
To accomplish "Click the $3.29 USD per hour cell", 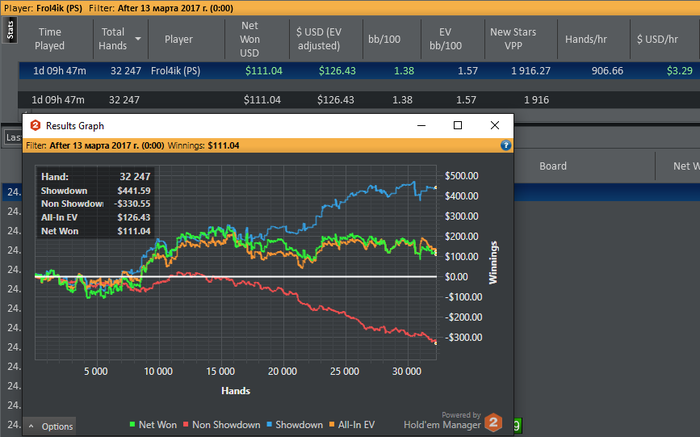I will (x=679, y=71).
